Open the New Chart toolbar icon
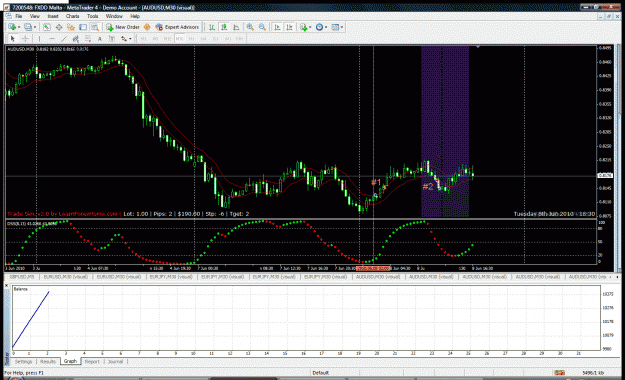This screenshot has width=625, height=380. click(12, 27)
